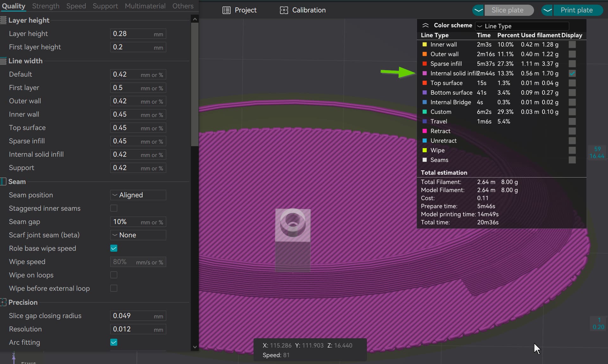Toggle display of Internal Bridge lines
Image resolution: width=608 pixels, height=364 pixels.
(x=572, y=102)
